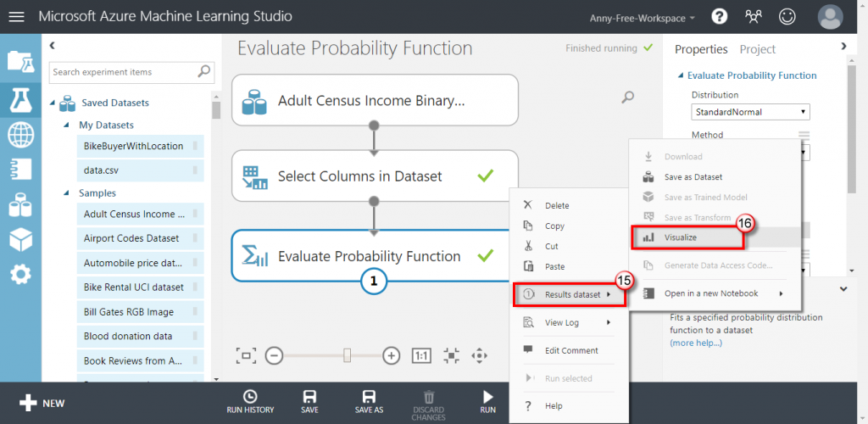Select Bike Rental UCI dataset item
This screenshot has width=868, height=424.
(141, 287)
